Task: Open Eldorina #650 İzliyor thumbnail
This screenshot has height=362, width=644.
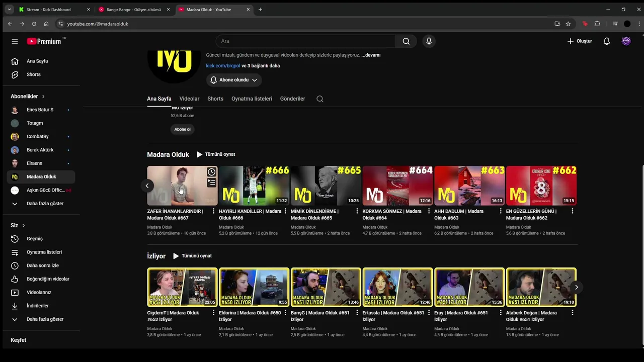Action: [254, 287]
